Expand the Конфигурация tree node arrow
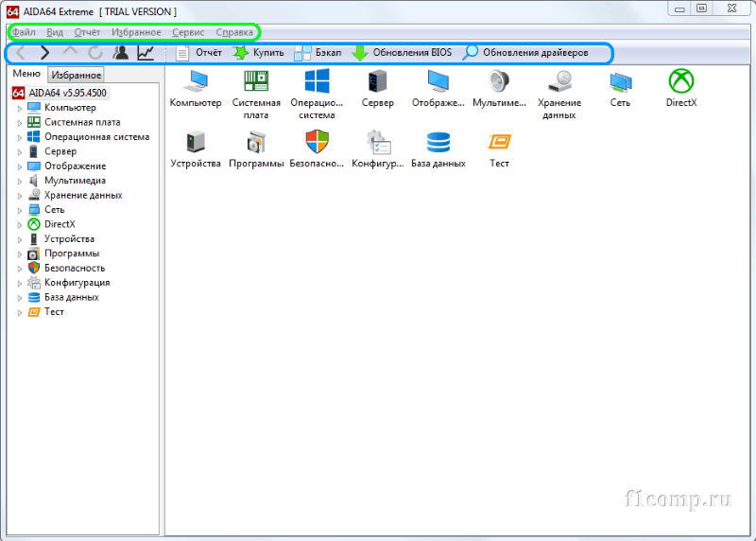 pyautogui.click(x=20, y=284)
